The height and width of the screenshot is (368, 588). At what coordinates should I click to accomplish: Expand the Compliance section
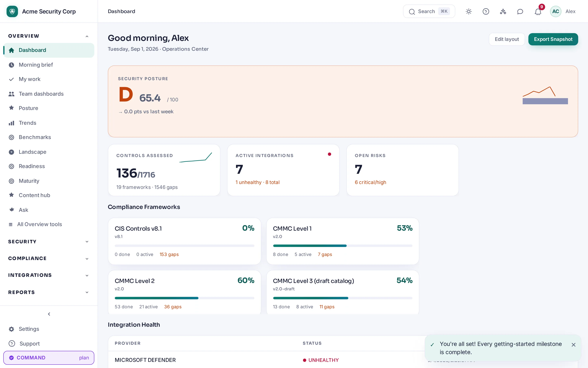click(49, 258)
